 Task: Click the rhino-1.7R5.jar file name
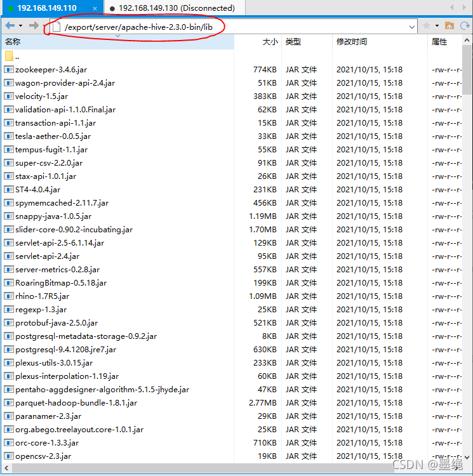point(42,296)
